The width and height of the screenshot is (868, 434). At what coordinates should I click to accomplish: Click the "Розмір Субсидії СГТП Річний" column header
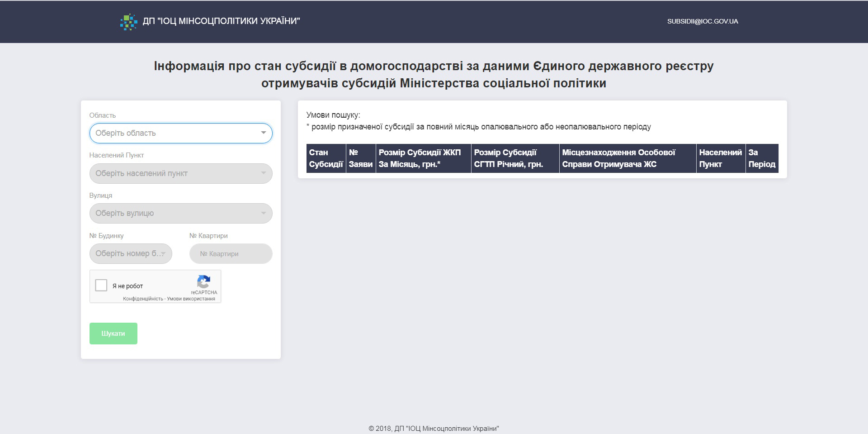515,158
